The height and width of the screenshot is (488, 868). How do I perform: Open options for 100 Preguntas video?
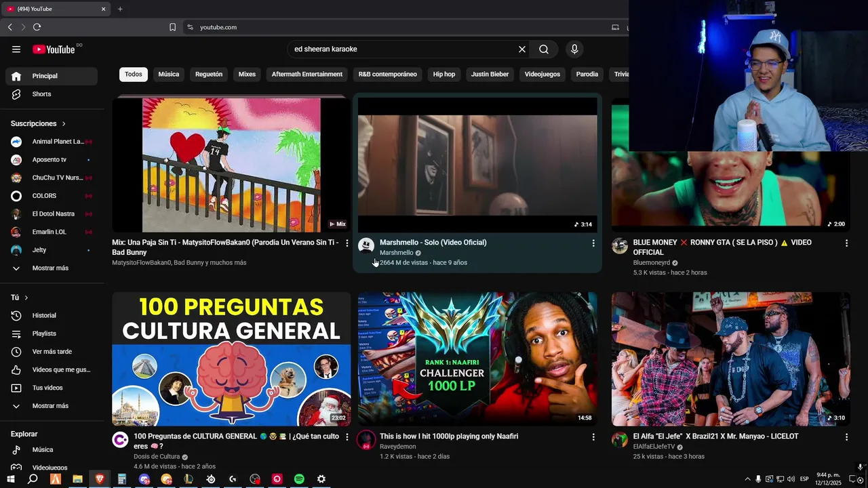click(x=347, y=437)
